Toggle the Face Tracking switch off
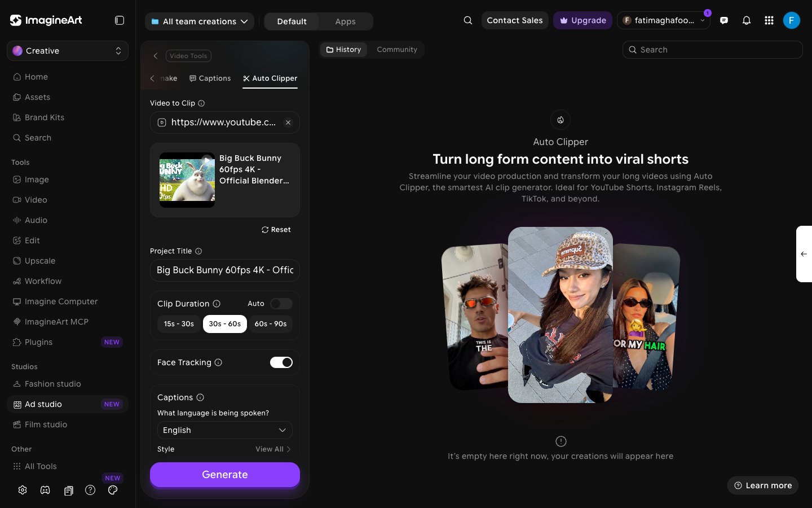812x508 pixels. click(281, 362)
